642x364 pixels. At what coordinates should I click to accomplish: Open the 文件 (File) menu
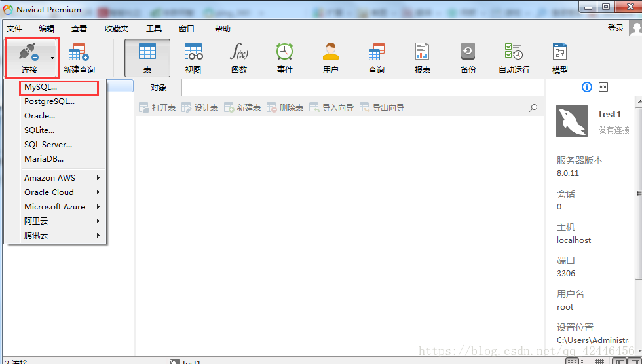(x=14, y=29)
